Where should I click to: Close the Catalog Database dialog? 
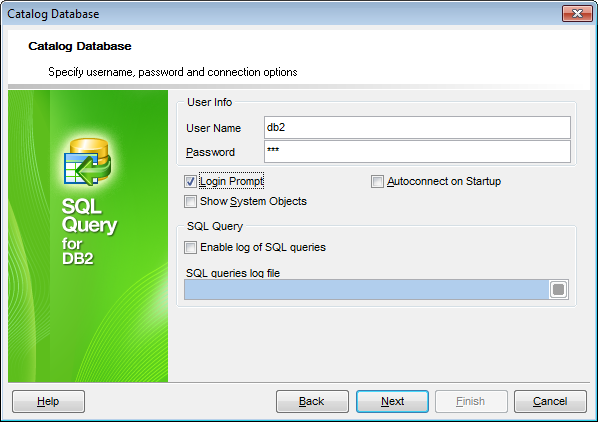[577, 14]
